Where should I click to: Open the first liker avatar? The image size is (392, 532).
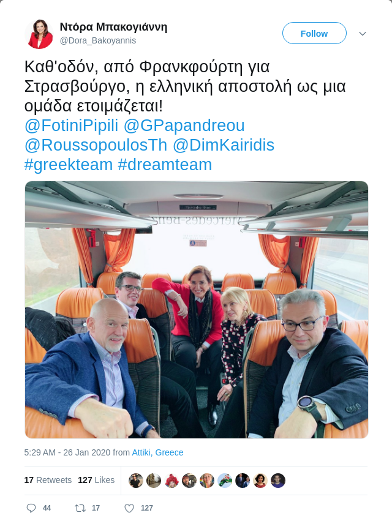(136, 481)
